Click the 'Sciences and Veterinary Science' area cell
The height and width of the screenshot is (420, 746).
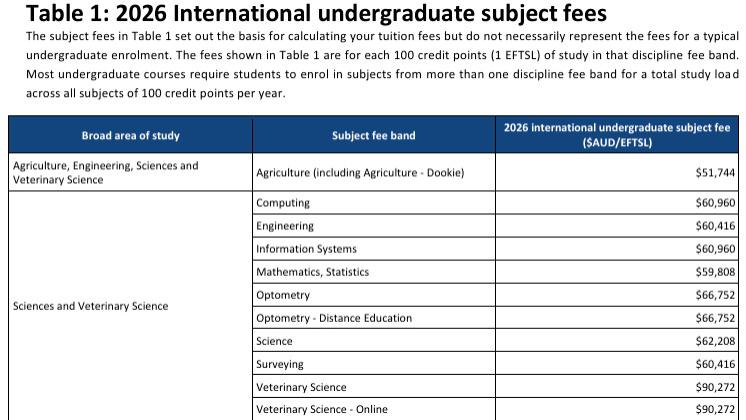[x=90, y=306]
